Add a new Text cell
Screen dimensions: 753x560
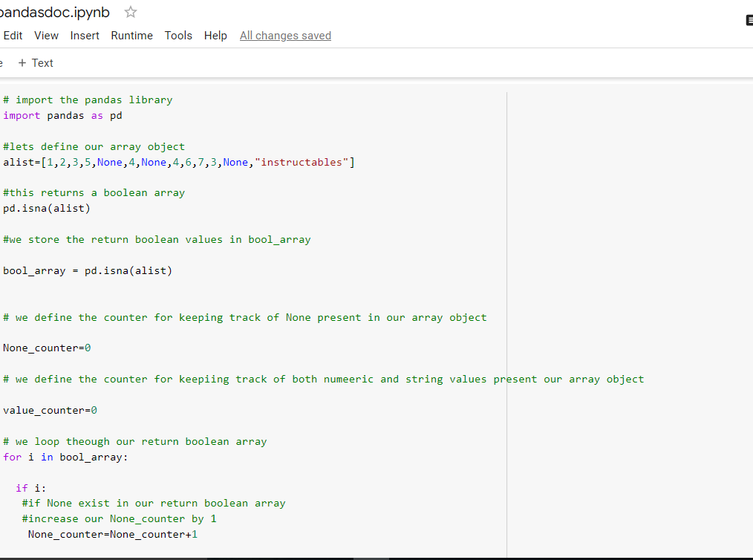(x=36, y=63)
